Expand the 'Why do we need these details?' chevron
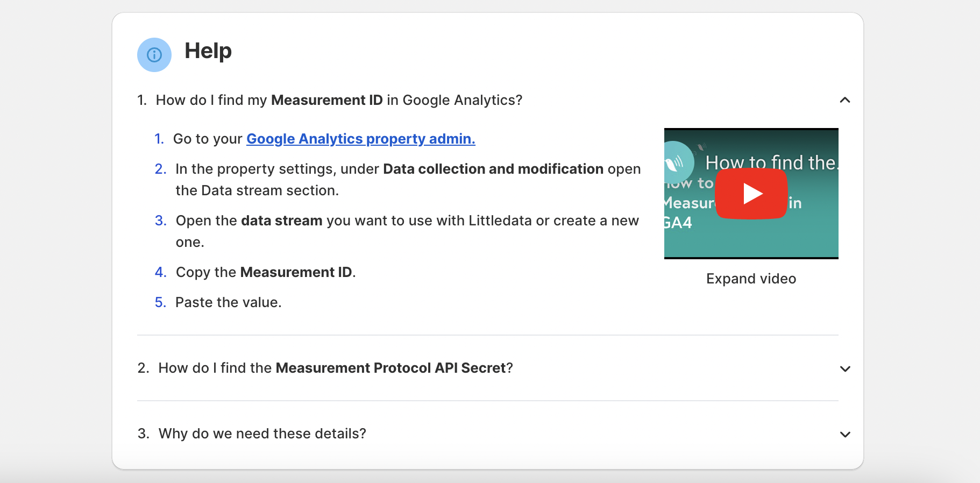This screenshot has width=980, height=483. point(845,434)
